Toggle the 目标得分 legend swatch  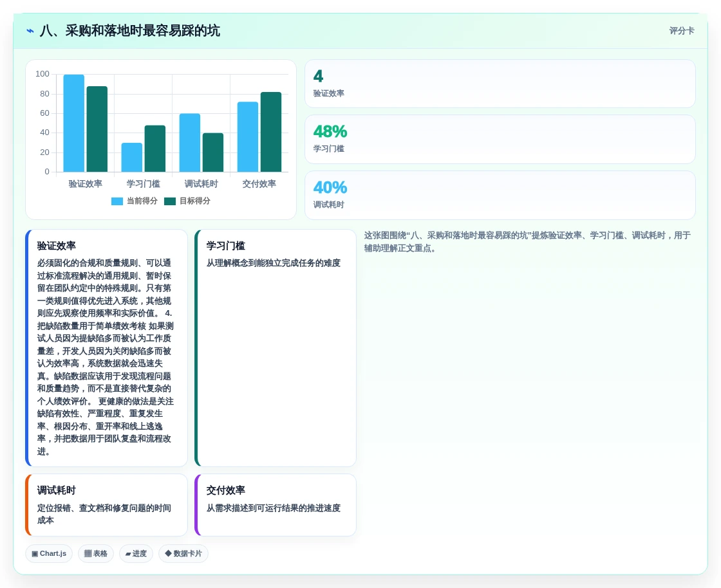(x=170, y=201)
